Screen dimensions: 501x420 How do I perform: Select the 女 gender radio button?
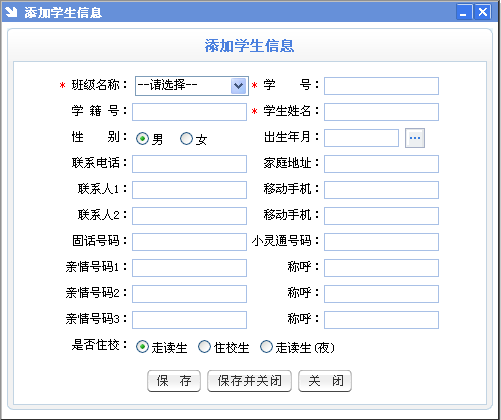coord(186,138)
